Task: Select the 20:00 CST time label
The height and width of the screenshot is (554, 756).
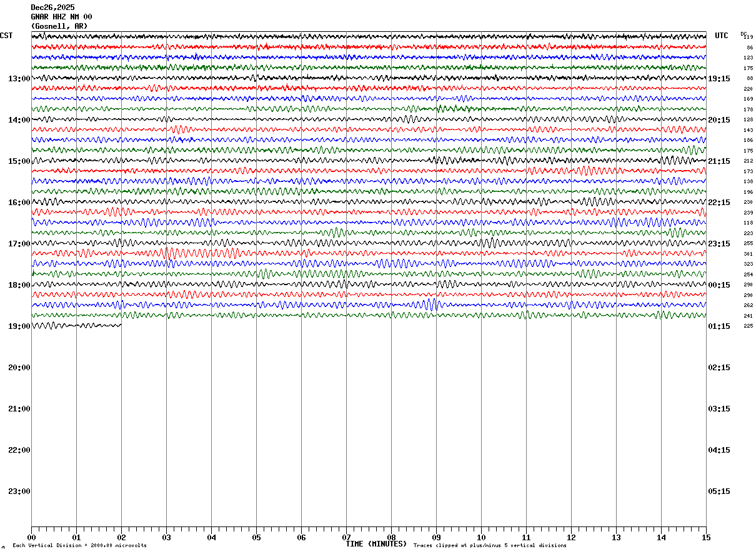Action: [x=19, y=368]
